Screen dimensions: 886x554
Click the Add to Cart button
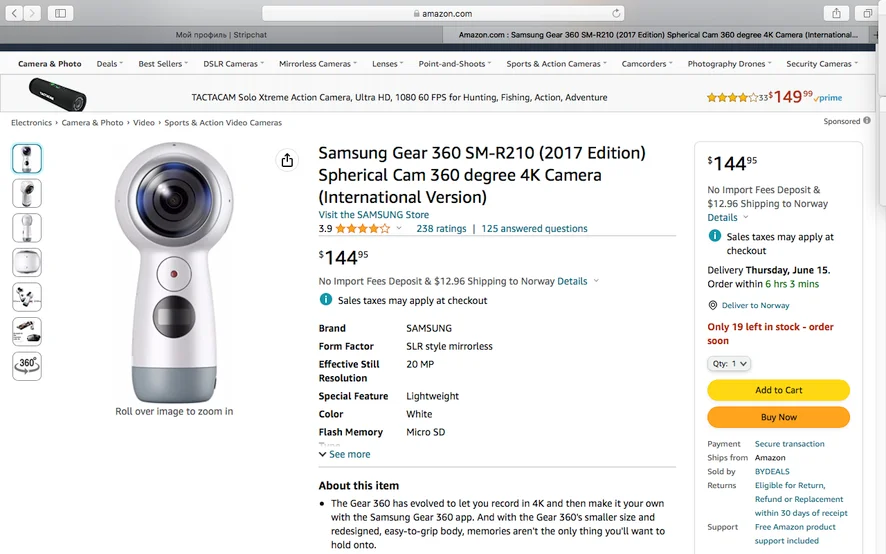coord(778,390)
